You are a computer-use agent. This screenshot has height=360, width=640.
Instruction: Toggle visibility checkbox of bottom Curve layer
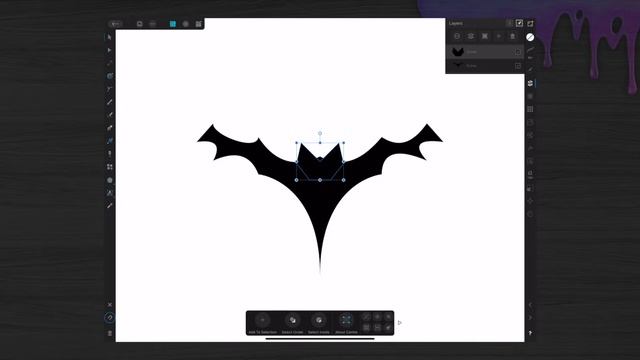pyautogui.click(x=518, y=66)
